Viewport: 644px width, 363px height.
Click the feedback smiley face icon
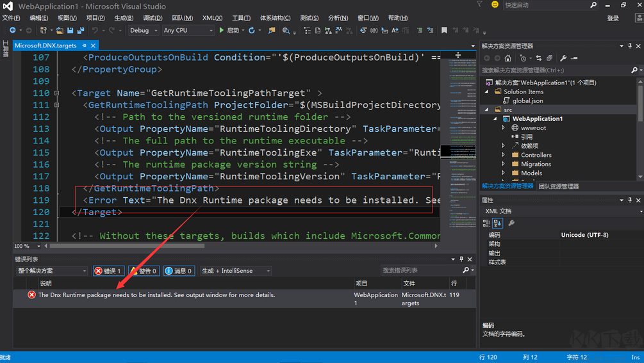[495, 4]
